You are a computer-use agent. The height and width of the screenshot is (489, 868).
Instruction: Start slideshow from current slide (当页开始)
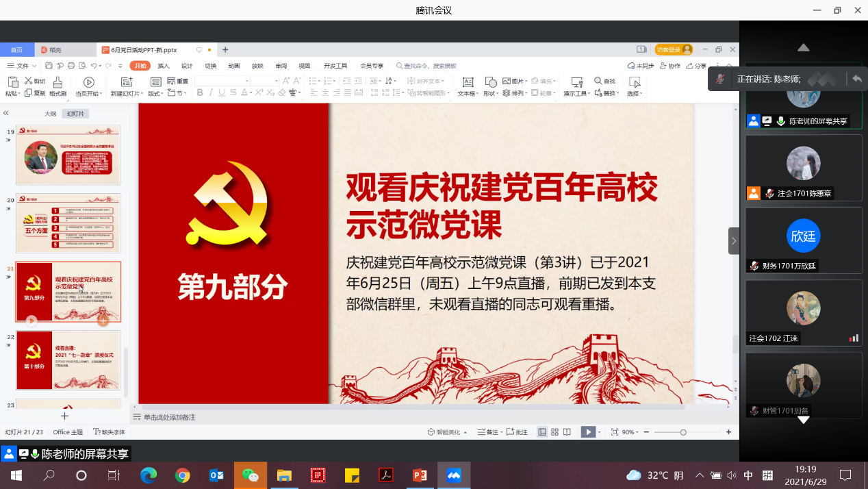(x=88, y=82)
